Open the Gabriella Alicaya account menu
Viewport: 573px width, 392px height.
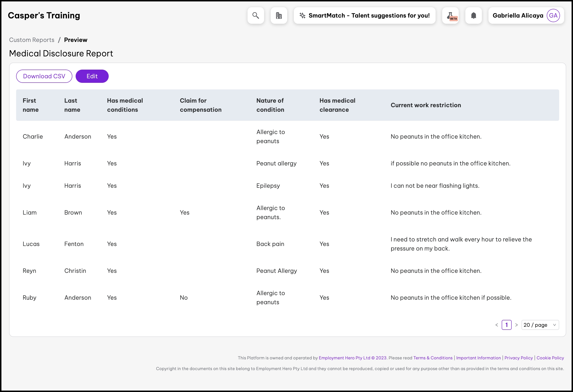(x=518, y=15)
